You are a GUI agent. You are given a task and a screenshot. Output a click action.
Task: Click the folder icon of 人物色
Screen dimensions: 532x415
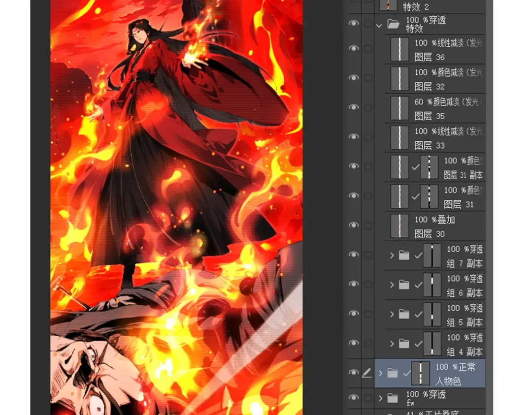[x=392, y=373]
